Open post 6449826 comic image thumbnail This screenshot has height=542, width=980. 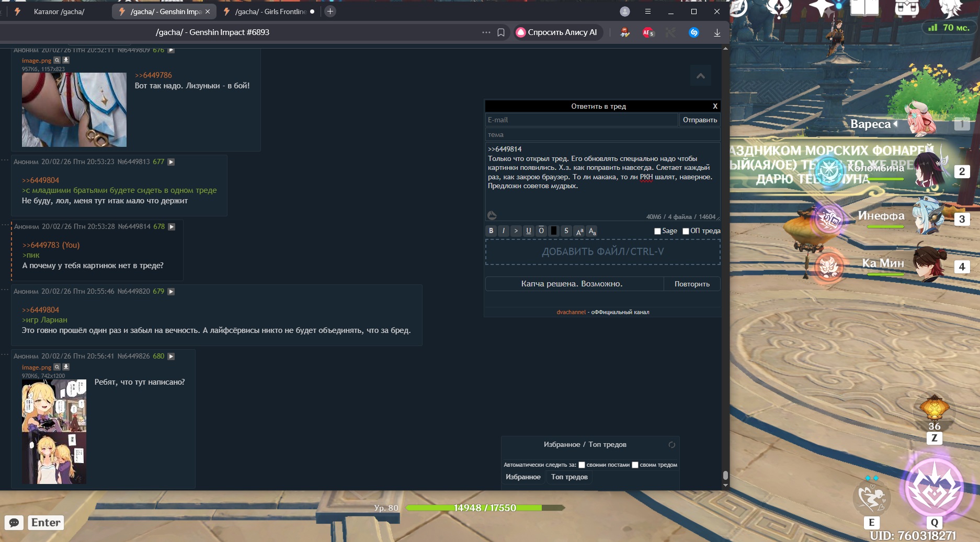pos(54,432)
